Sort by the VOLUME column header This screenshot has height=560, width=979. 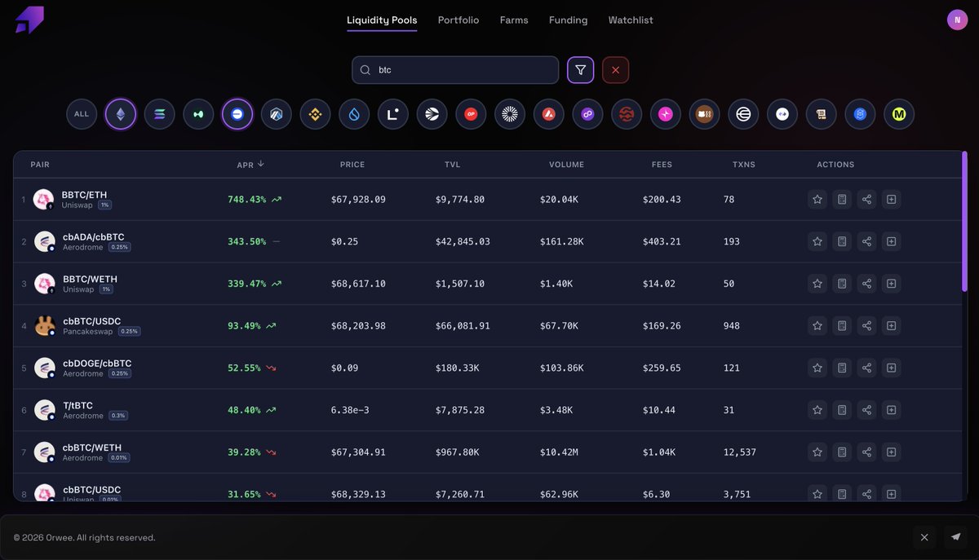[x=566, y=165]
